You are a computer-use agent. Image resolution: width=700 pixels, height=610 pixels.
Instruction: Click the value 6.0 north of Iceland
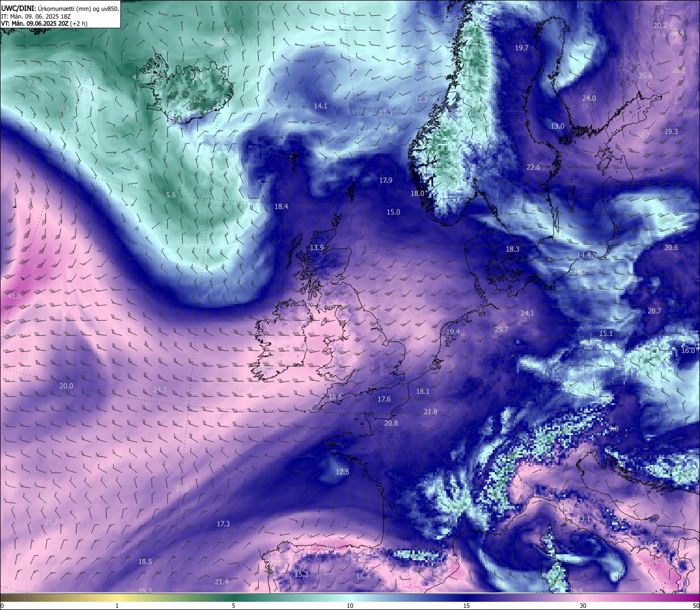tap(229, 31)
